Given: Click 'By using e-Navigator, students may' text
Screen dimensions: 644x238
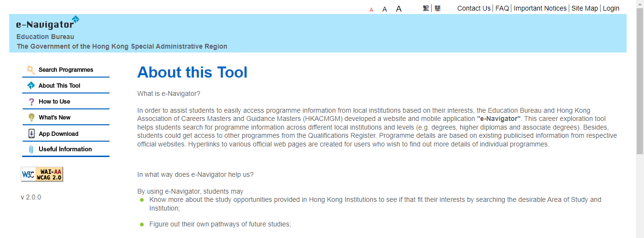Looking at the screenshot, I should pyautogui.click(x=191, y=191).
